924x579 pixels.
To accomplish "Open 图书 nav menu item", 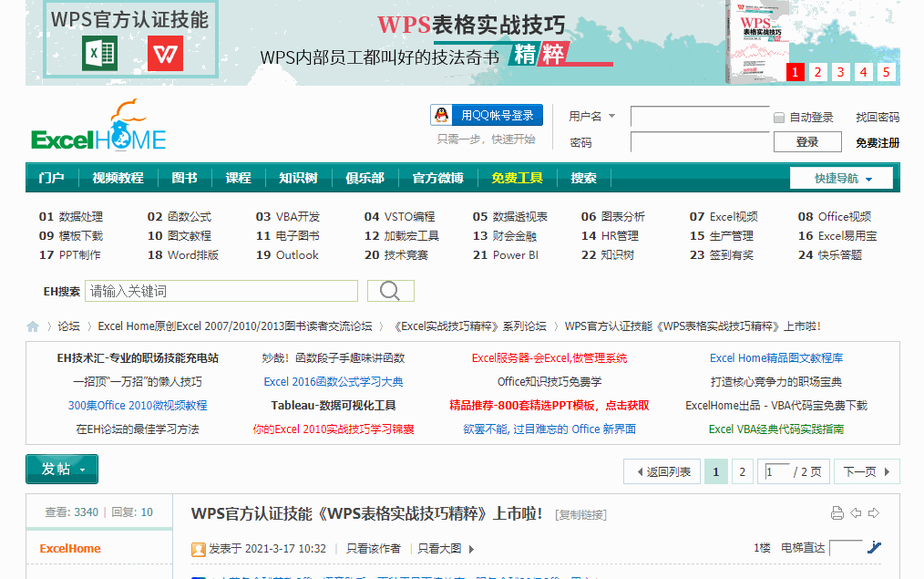I will pos(184,178).
